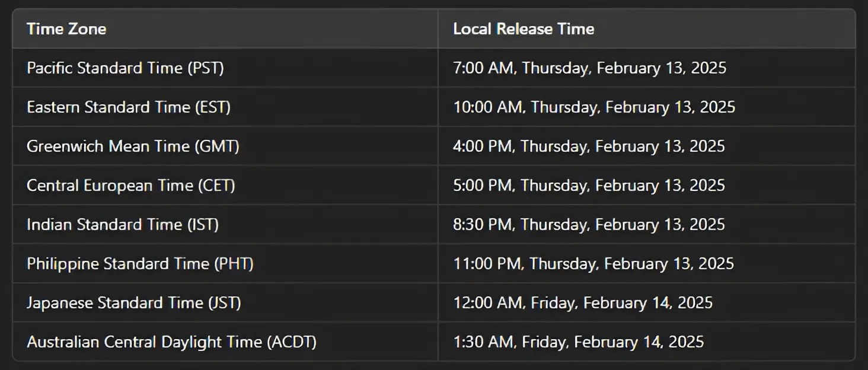The image size is (868, 370).
Task: Select the Japanese Standard Time (JST) cell
Action: [x=225, y=302]
